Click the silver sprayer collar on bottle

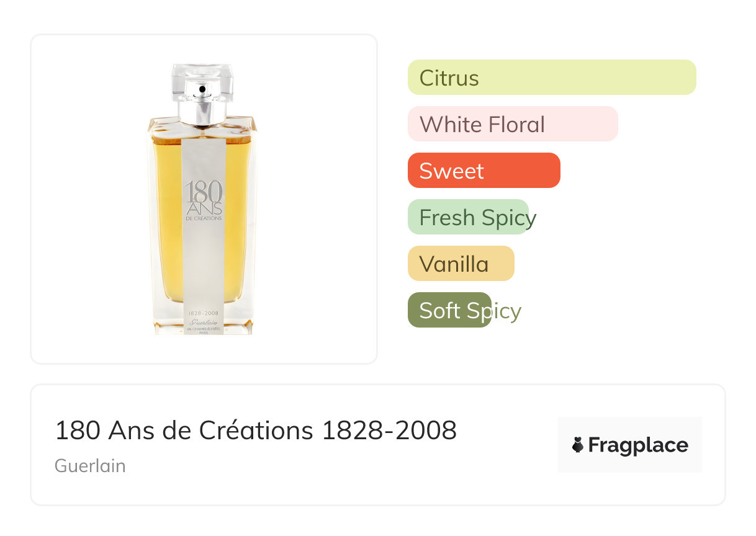tap(202, 111)
